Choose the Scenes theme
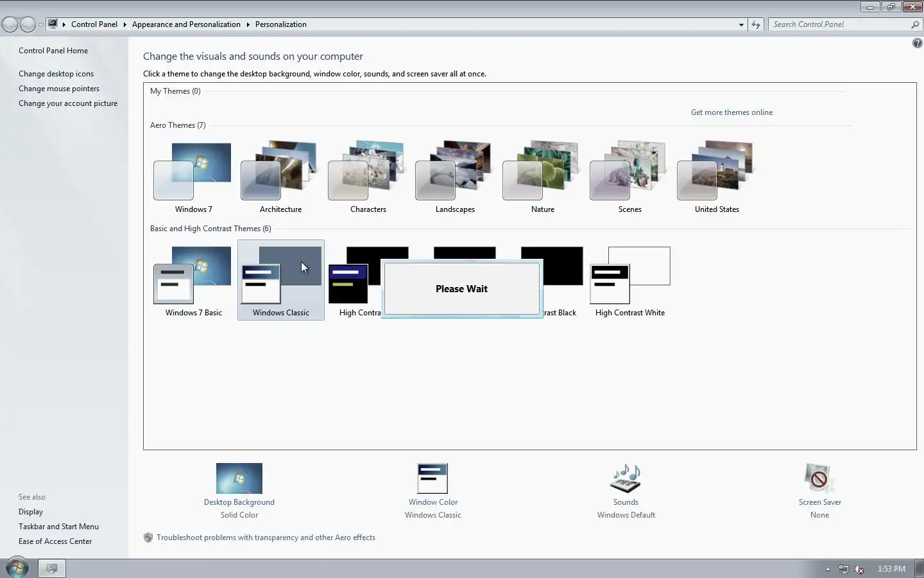This screenshot has height=578, width=924. click(629, 177)
